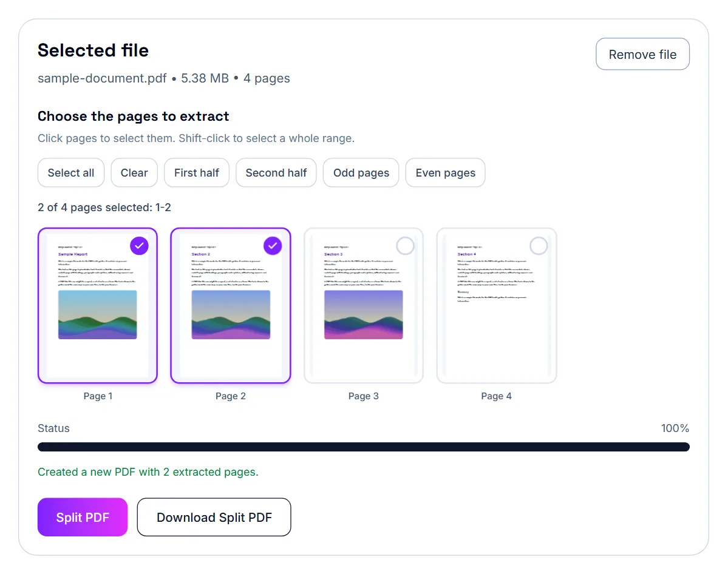Image resolution: width=728 pixels, height=574 pixels.
Task: Click the 'Page 2' label
Action: (x=231, y=396)
